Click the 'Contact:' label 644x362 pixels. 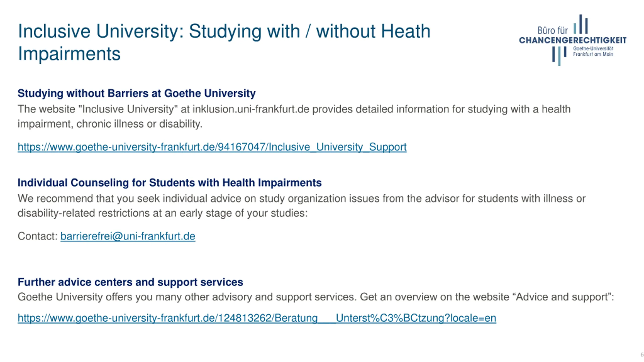(38, 236)
